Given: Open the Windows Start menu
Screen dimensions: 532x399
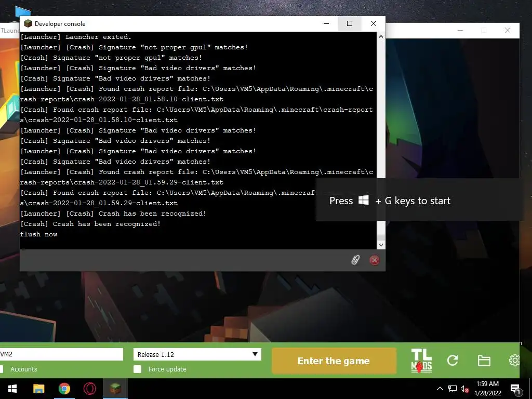Looking at the screenshot, I should point(12,389).
